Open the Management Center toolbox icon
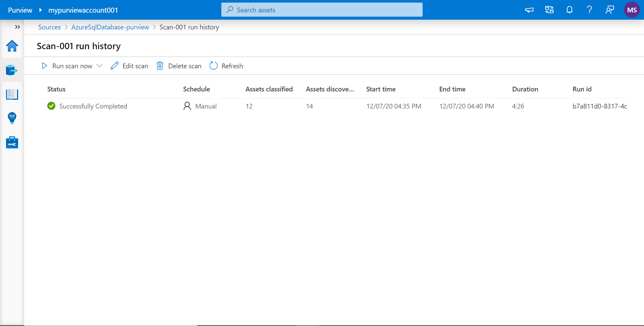Image resolution: width=644 pixels, height=326 pixels. pos(12,142)
